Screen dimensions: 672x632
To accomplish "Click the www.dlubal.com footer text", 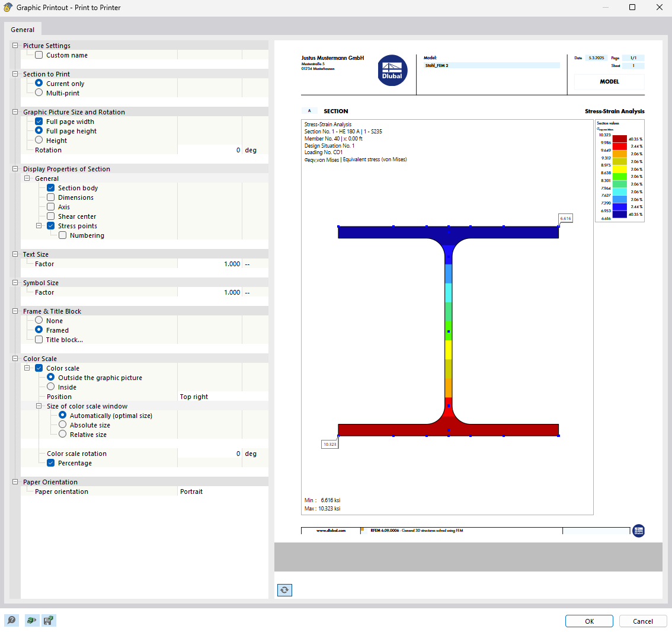I will 331,531.
